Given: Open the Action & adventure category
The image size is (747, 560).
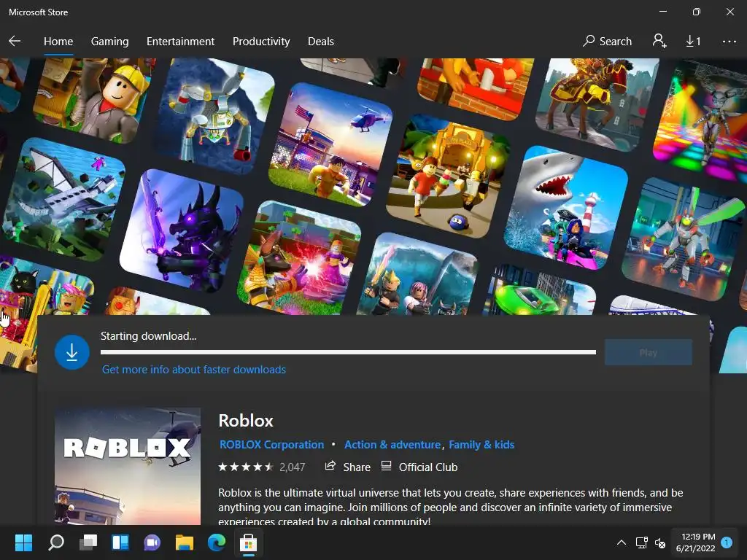Looking at the screenshot, I should pyautogui.click(x=392, y=445).
